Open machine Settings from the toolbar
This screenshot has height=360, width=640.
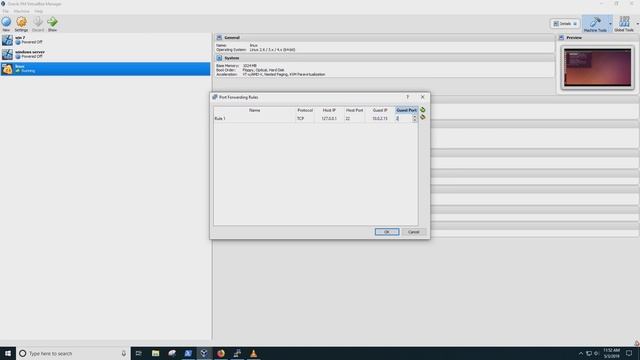21,24
